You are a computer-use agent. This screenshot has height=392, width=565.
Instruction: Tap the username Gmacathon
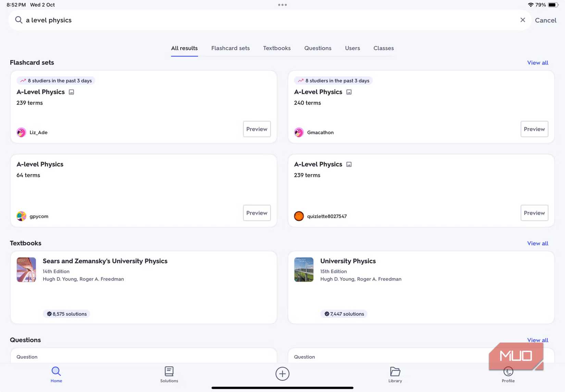(x=321, y=132)
